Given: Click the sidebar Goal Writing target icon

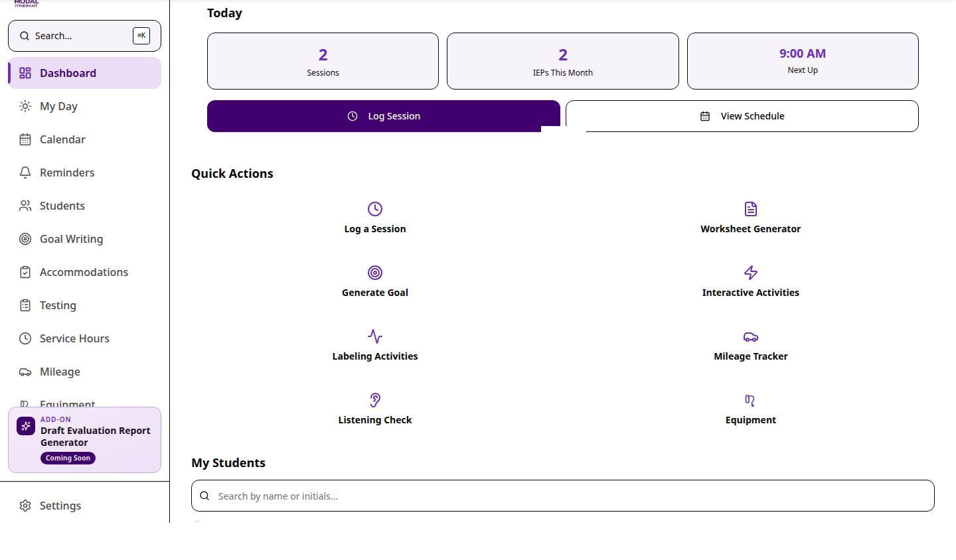Looking at the screenshot, I should (x=25, y=239).
